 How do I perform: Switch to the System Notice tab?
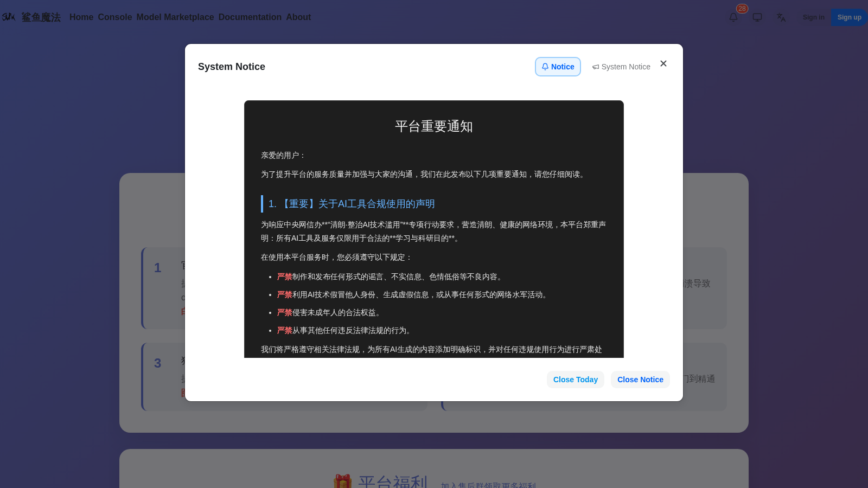click(621, 67)
